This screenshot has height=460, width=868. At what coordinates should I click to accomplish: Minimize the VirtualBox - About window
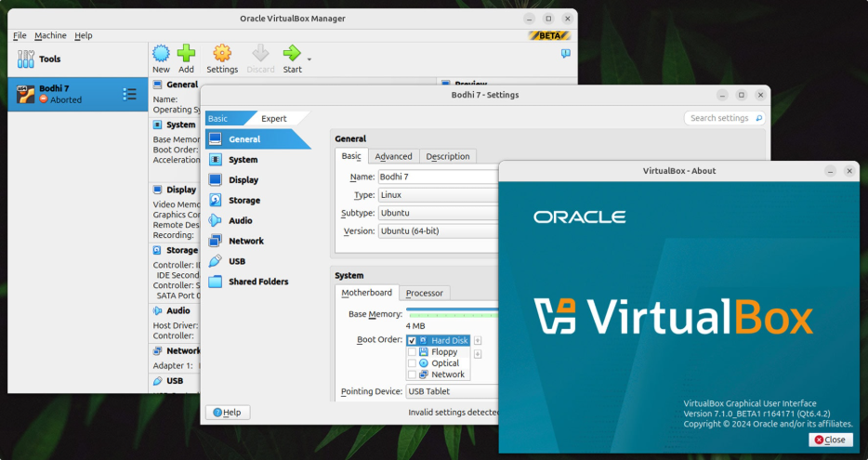(830, 171)
